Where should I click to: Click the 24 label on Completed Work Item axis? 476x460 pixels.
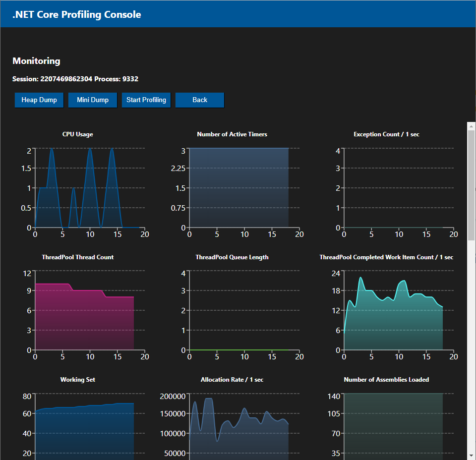[336, 274]
